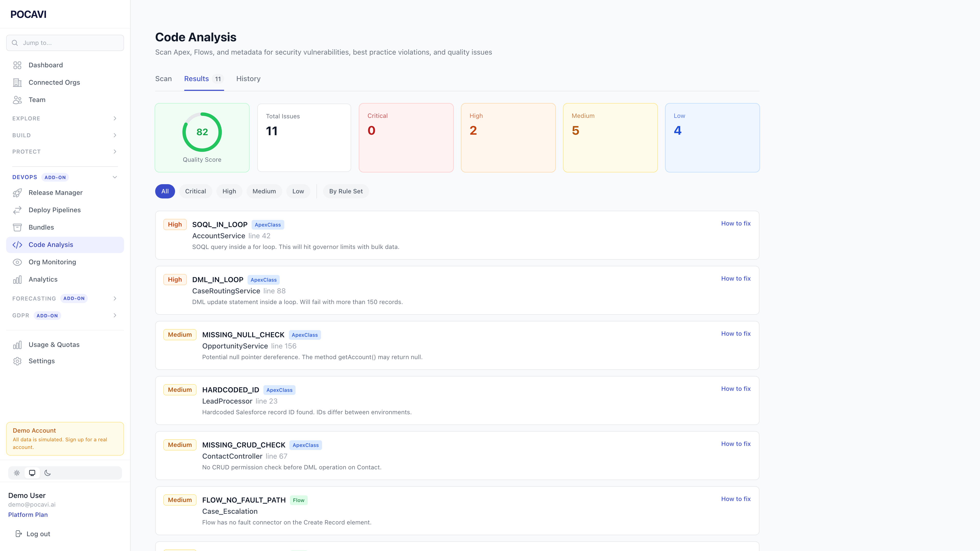This screenshot has width=980, height=551.
Task: Select the Results tab
Action: (x=204, y=79)
